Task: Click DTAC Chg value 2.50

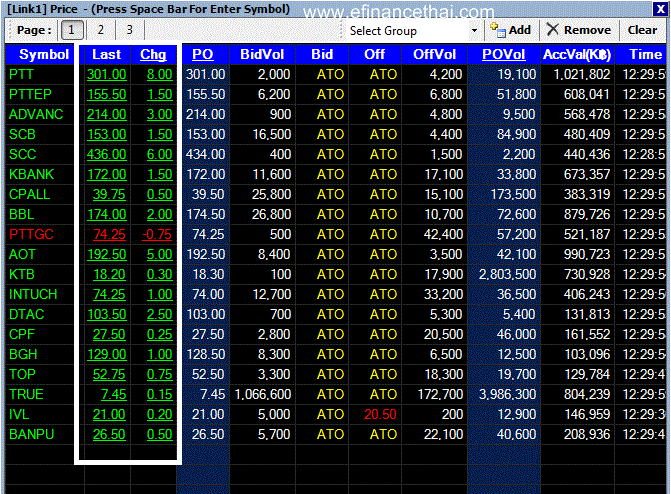Action: click(160, 315)
